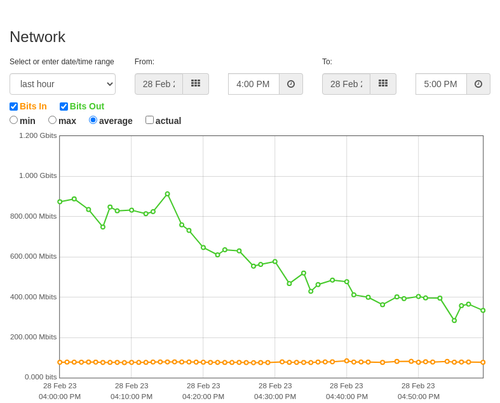Click the '04:40:00 PM' x-axis label
Image resolution: width=500 pixels, height=403 pixels.
[x=347, y=397]
